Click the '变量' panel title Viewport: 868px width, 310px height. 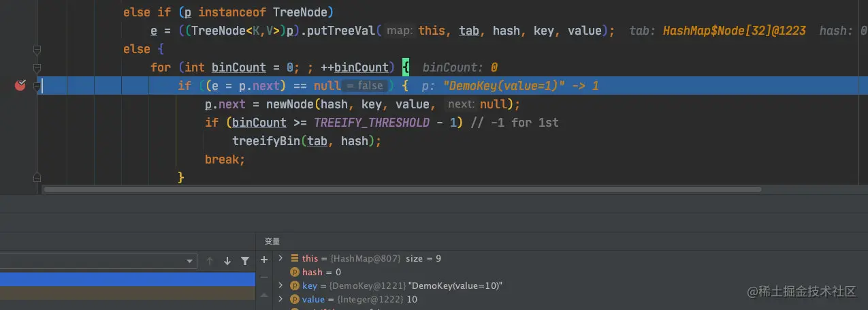click(272, 241)
